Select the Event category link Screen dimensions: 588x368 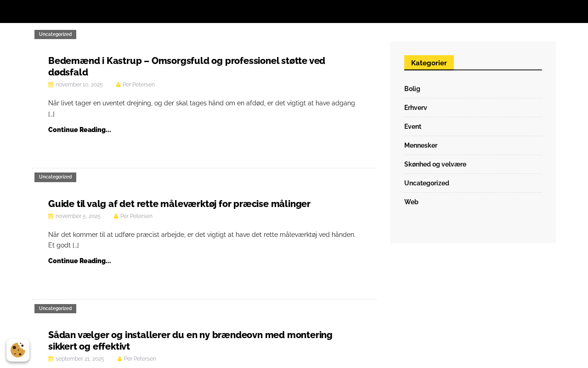pos(413,126)
